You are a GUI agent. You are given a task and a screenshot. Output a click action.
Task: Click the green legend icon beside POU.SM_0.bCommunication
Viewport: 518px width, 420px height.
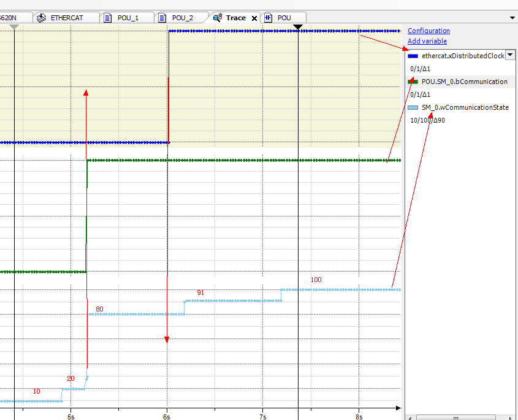coord(412,81)
